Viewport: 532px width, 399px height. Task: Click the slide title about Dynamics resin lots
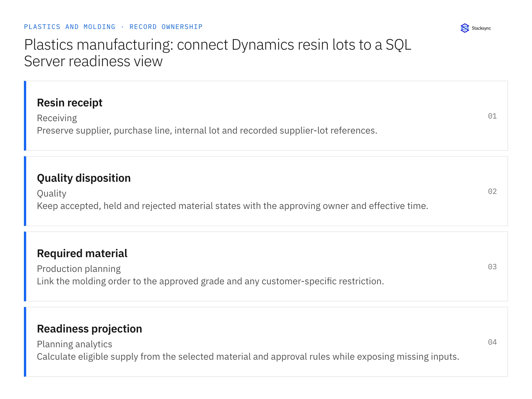coord(218,53)
